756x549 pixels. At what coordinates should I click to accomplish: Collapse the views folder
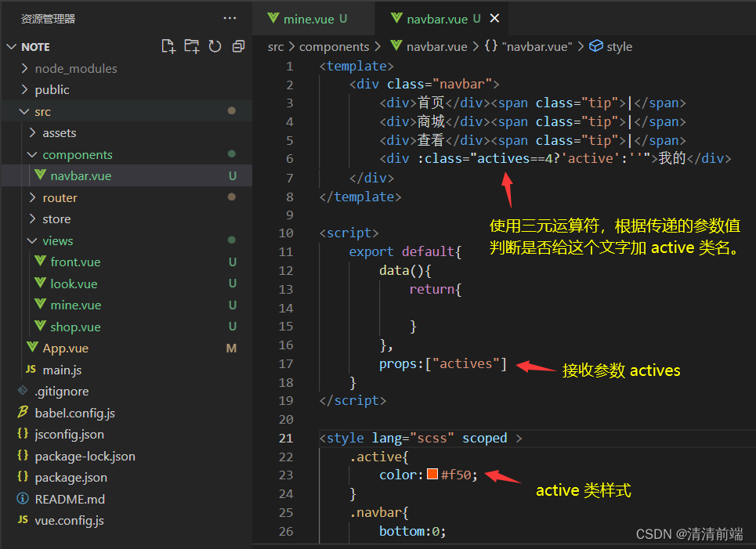pyautogui.click(x=126, y=240)
